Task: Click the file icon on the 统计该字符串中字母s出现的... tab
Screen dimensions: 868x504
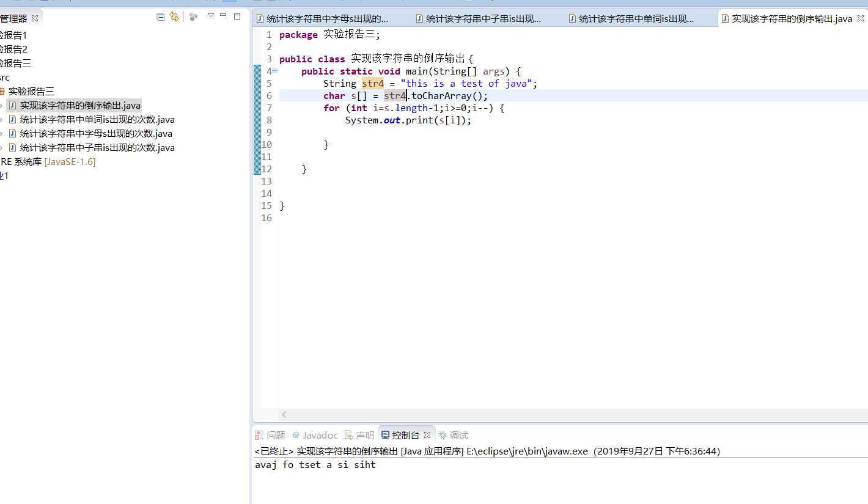Action: coord(260,19)
